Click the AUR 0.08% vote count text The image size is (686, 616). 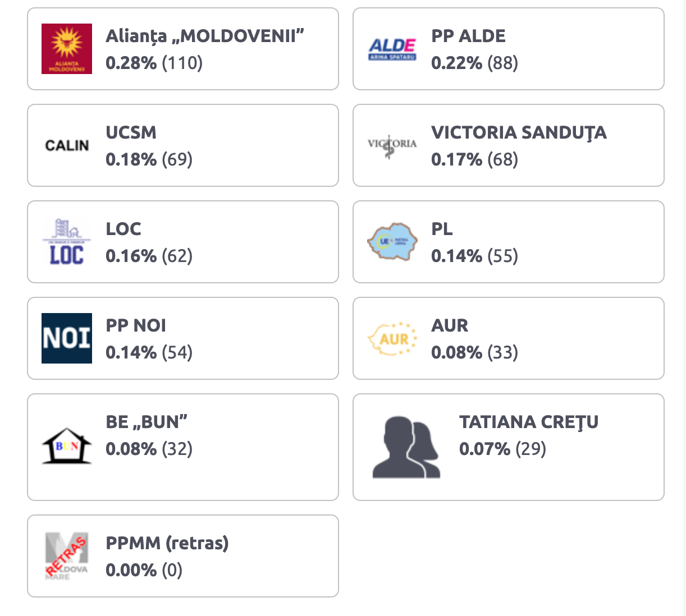point(474,352)
